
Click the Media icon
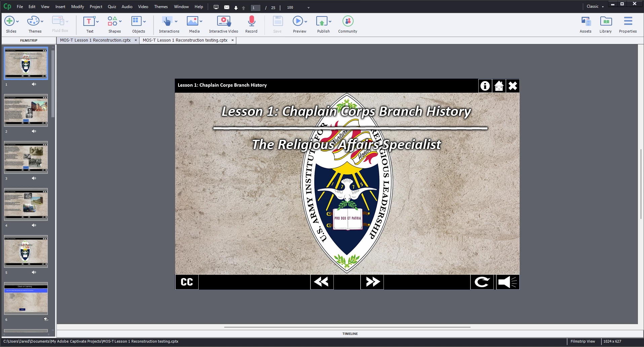(x=192, y=21)
